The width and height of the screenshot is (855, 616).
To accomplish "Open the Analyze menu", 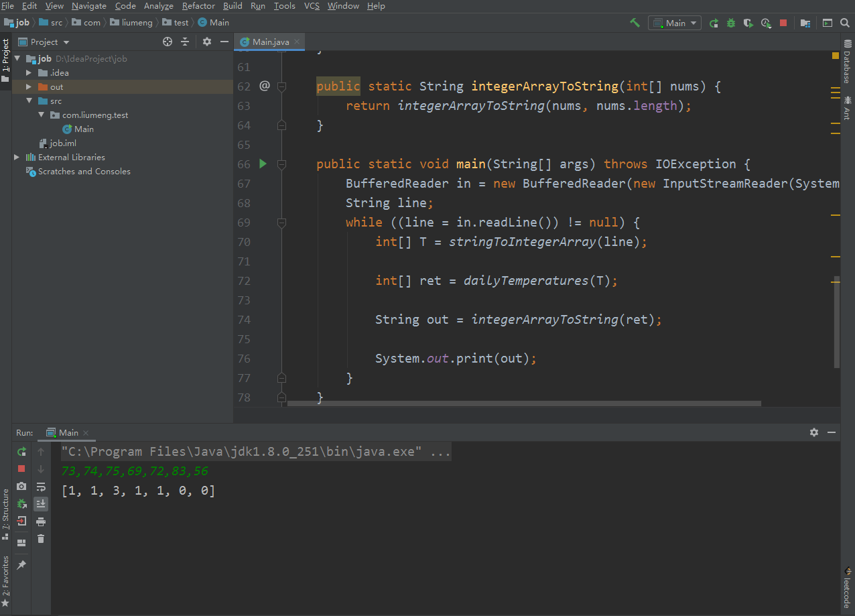I will click(159, 6).
